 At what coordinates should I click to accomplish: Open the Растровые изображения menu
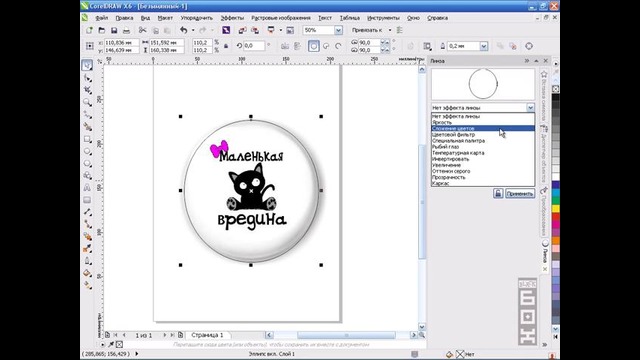point(281,18)
